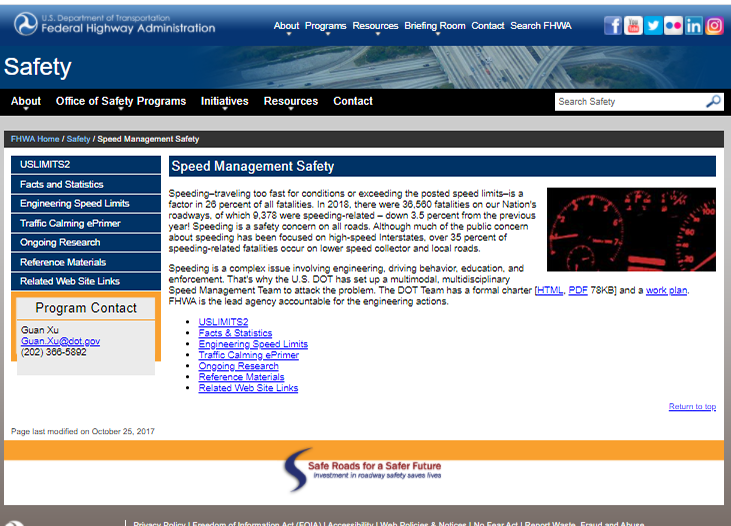Follow the Safety breadcrumb link
Viewport: 731px width, 526px height.
click(78, 139)
